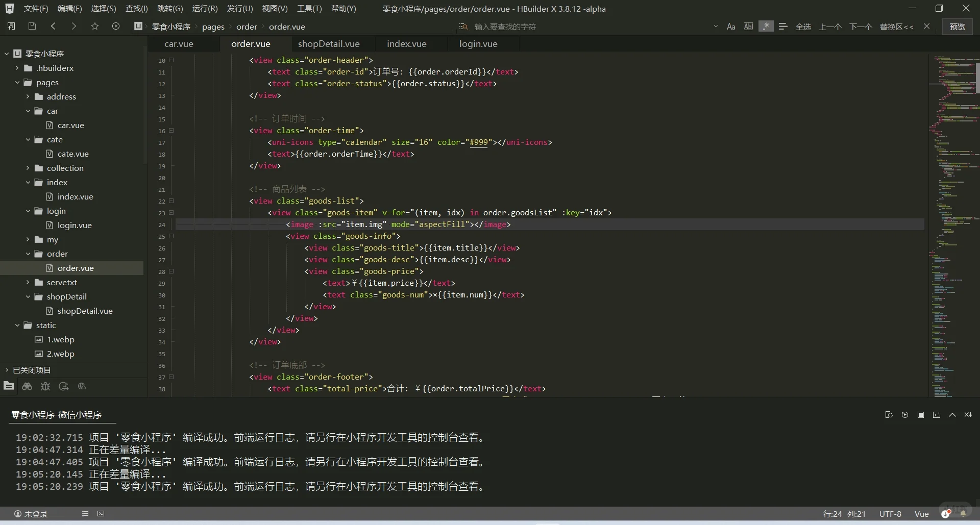Screen dimensions: 980x525
Task: Expand the address folder
Action: coord(28,96)
